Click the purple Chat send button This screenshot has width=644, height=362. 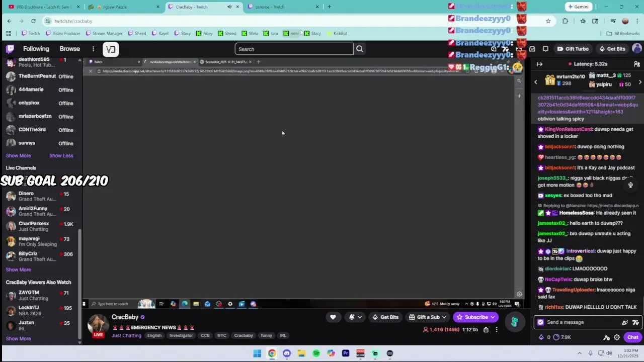(x=633, y=337)
